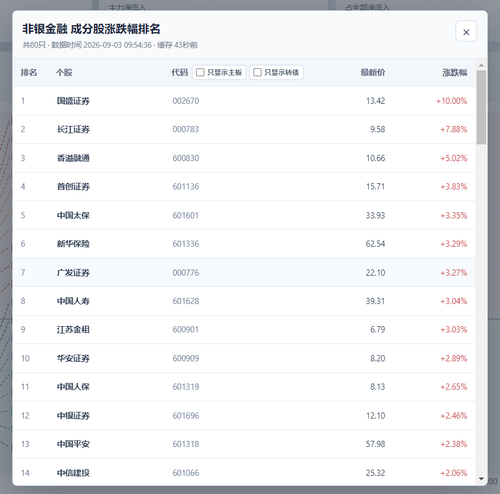Image resolution: width=500 pixels, height=494 pixels.
Task: Click stock code 601066
Action: [x=186, y=473]
